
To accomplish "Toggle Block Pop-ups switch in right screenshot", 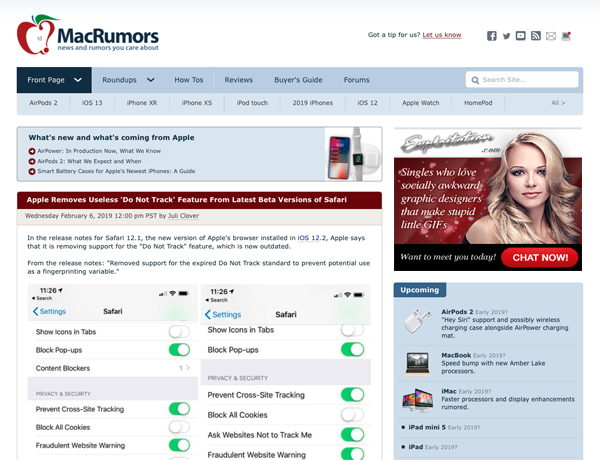I will 352,349.
